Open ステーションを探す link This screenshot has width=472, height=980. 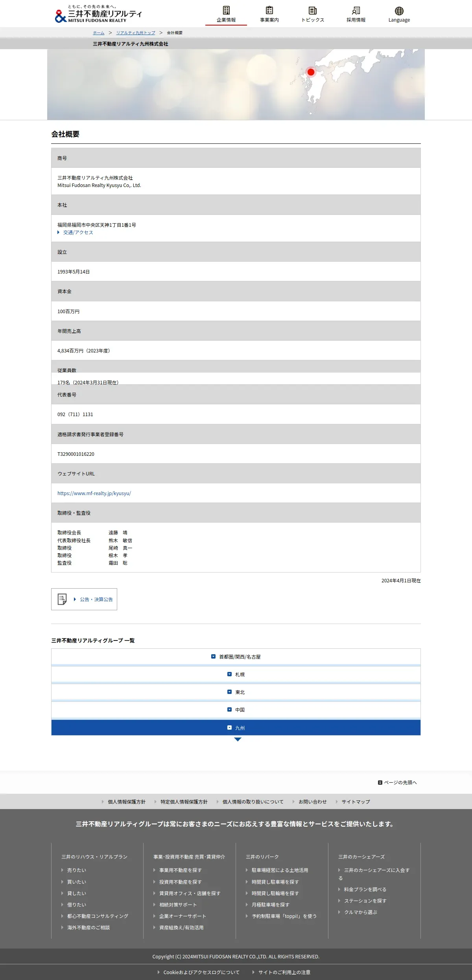point(365,901)
